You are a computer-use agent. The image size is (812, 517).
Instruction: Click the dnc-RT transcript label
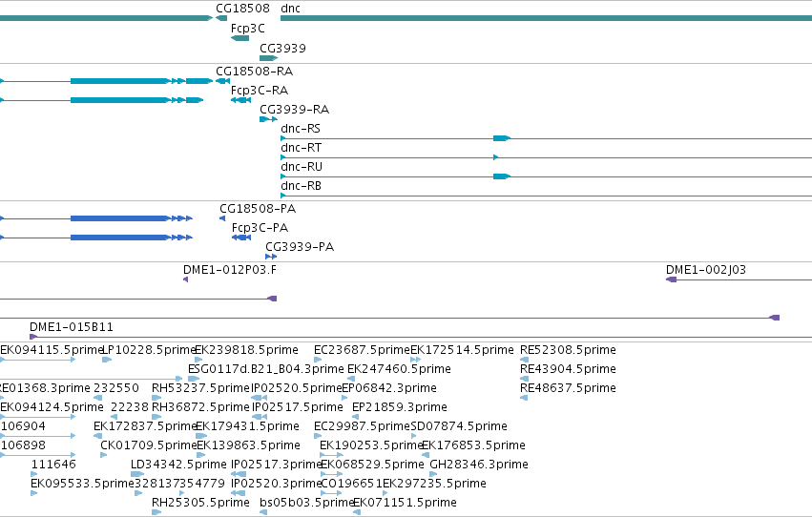tap(301, 148)
